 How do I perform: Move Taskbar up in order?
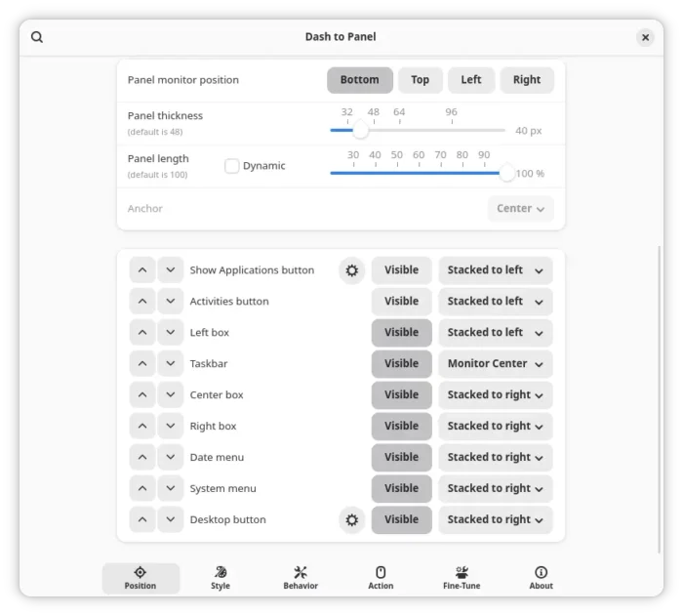(x=142, y=363)
